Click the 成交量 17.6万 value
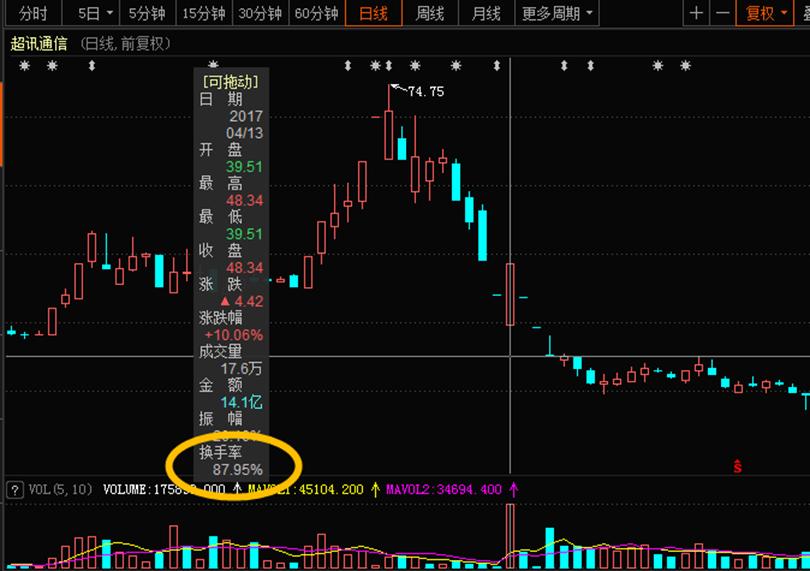This screenshot has width=810, height=571. 241,368
